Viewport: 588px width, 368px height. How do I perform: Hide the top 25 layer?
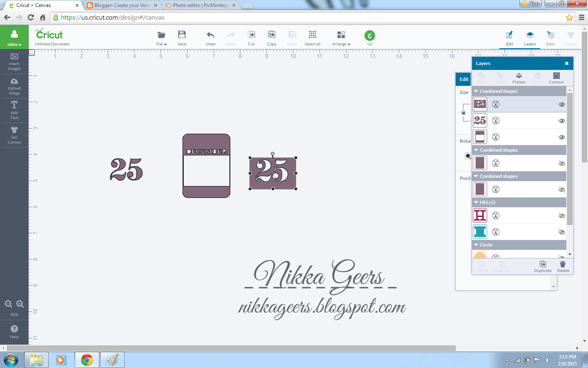pos(562,104)
